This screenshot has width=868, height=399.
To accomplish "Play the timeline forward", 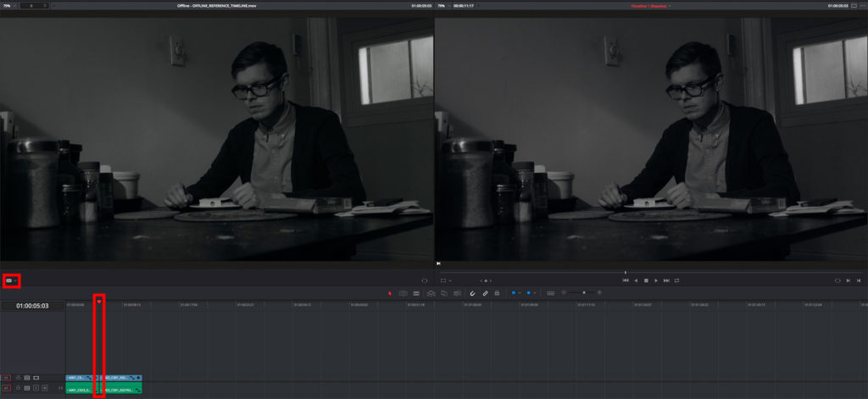I will [656, 280].
